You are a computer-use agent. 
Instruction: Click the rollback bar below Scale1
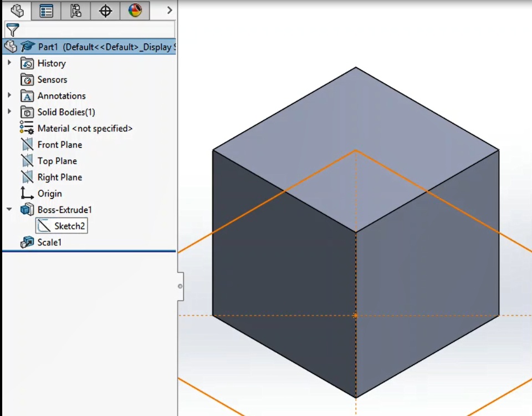(x=89, y=251)
